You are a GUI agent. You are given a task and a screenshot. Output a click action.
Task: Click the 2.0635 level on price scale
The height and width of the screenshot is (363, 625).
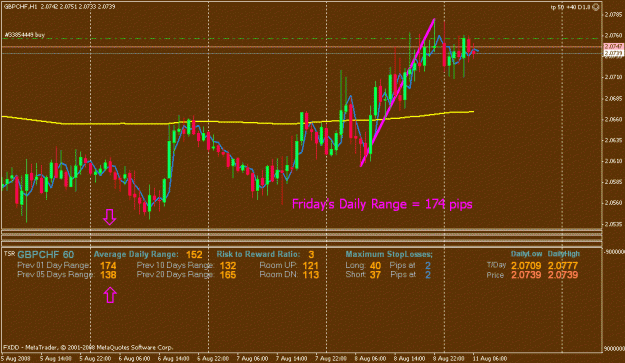pos(613,140)
